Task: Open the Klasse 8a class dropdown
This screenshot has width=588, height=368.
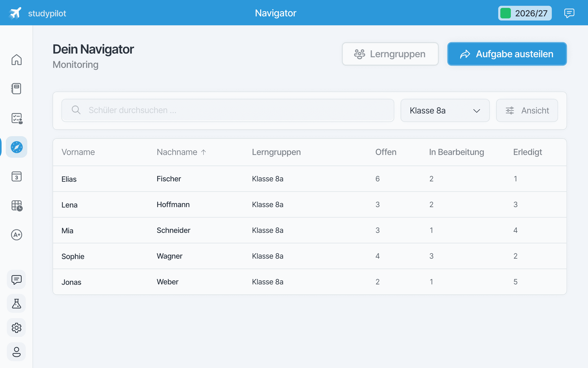Action: [x=445, y=110]
